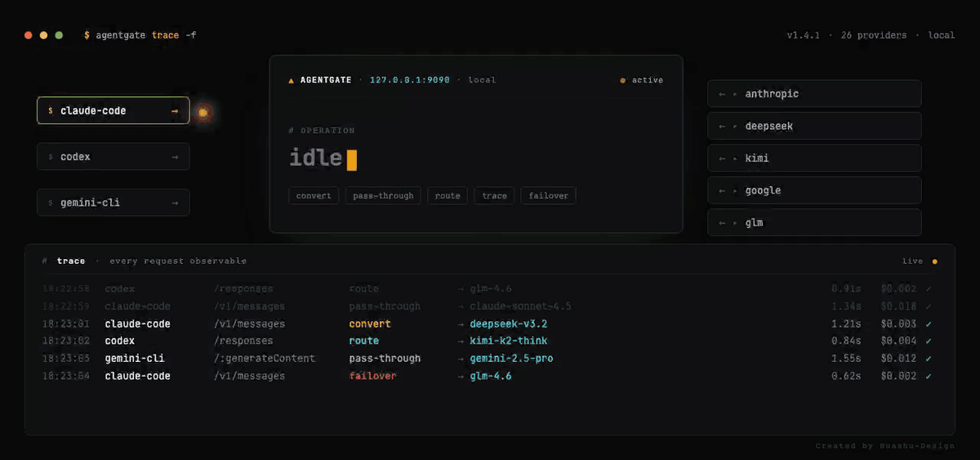Click the orange convert label in trace

(370, 324)
